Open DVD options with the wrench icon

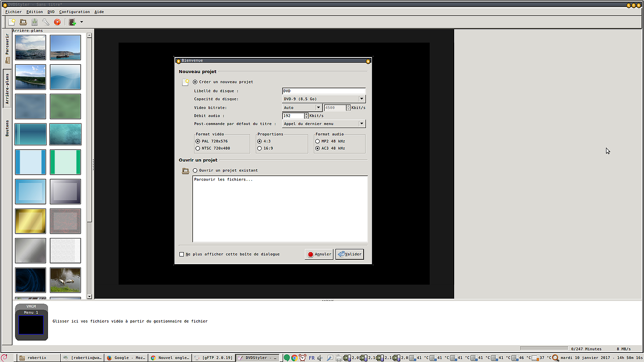[46, 22]
